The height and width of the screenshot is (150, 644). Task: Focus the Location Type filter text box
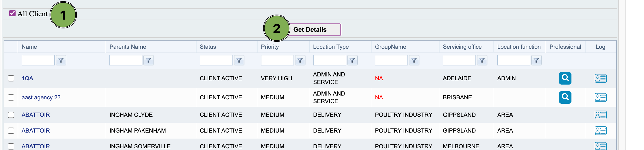[x=329, y=60]
